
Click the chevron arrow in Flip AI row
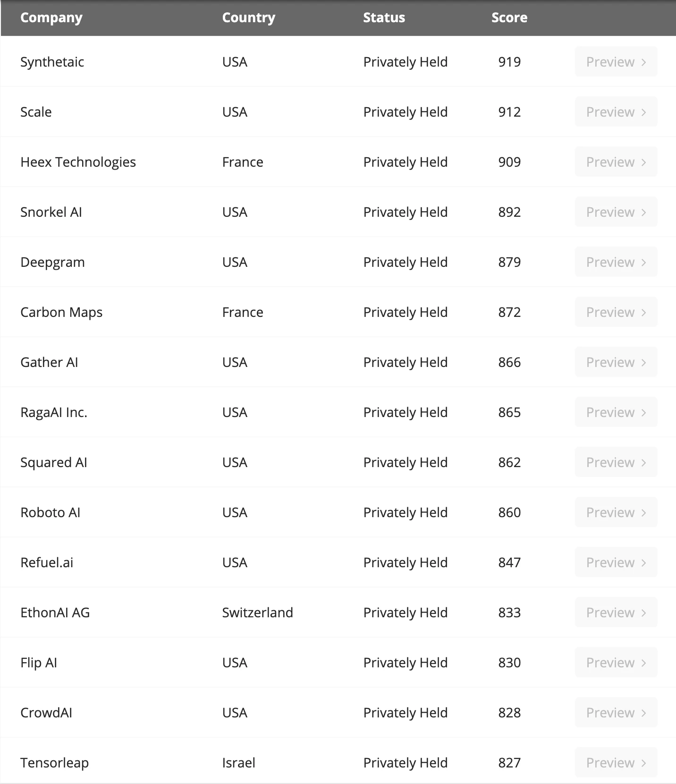pyautogui.click(x=643, y=663)
